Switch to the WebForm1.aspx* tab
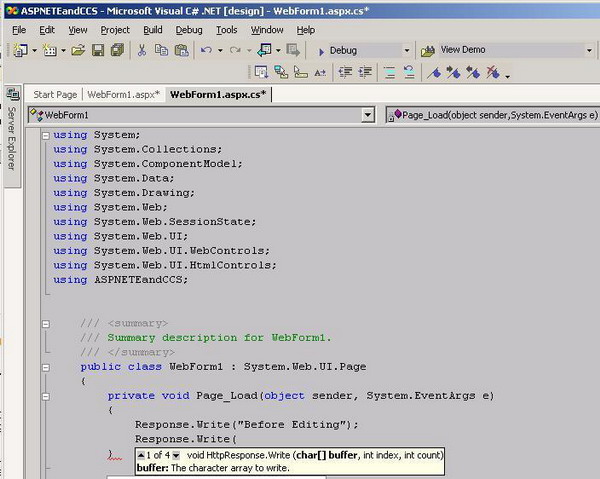Image resolution: width=600 pixels, height=479 pixels. coord(123,94)
